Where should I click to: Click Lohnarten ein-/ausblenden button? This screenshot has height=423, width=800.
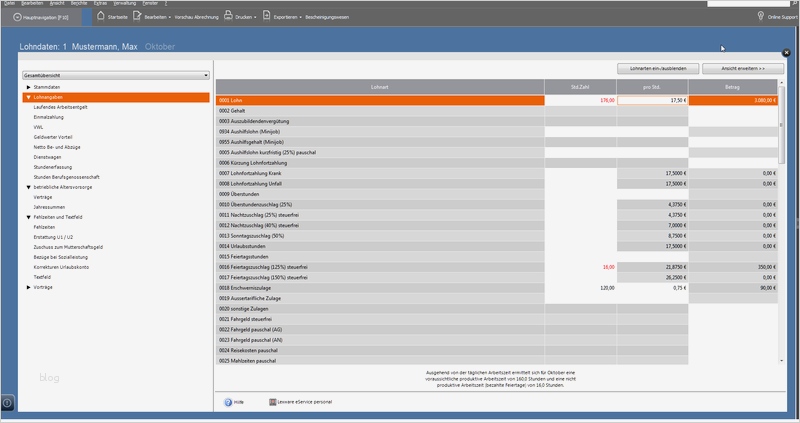point(658,68)
